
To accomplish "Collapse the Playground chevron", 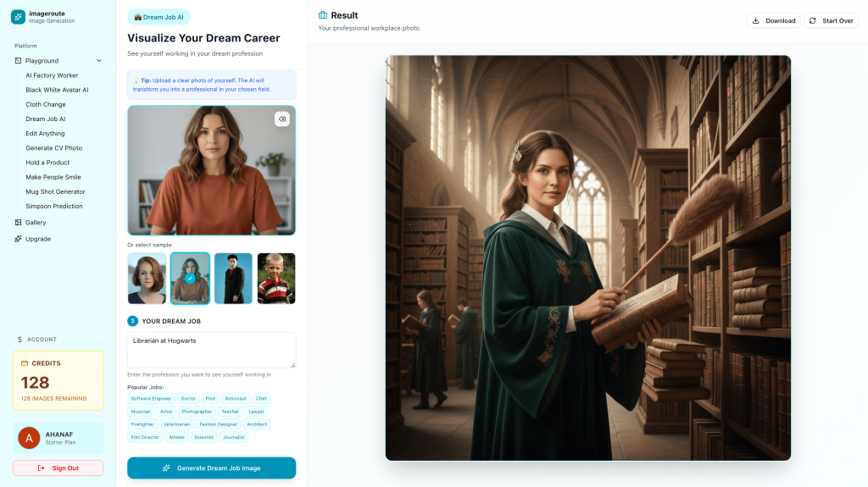I will pyautogui.click(x=99, y=61).
